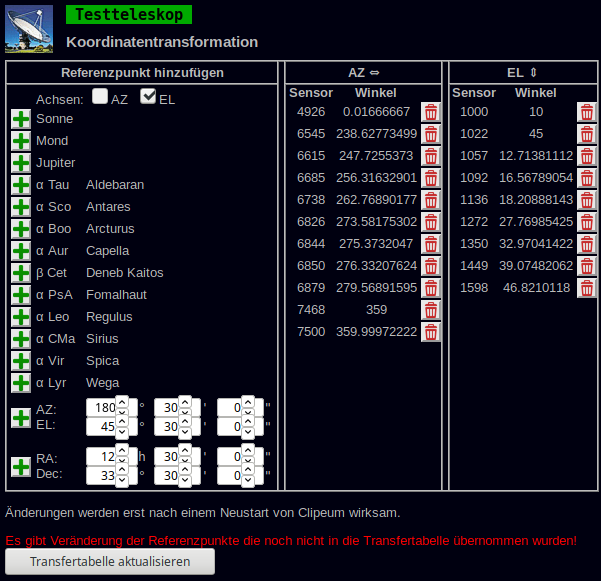This screenshot has height=581, width=601.
Task: Increase RA minutes value
Action: click(x=185, y=451)
